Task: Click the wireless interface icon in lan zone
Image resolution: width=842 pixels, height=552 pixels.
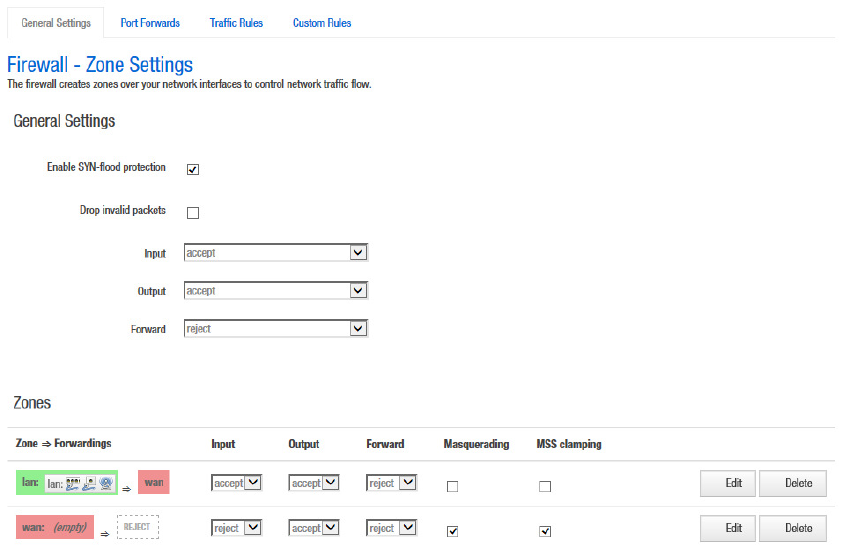Action: [105, 484]
